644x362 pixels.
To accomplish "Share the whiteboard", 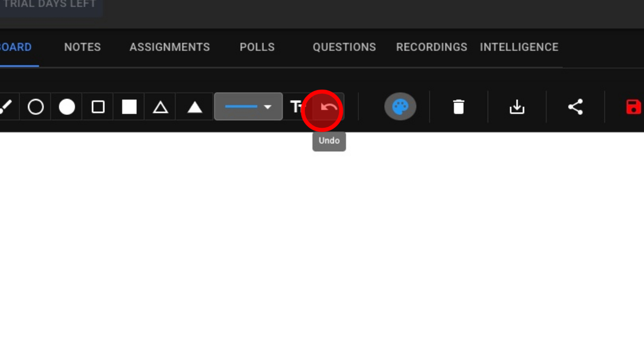I will [575, 107].
